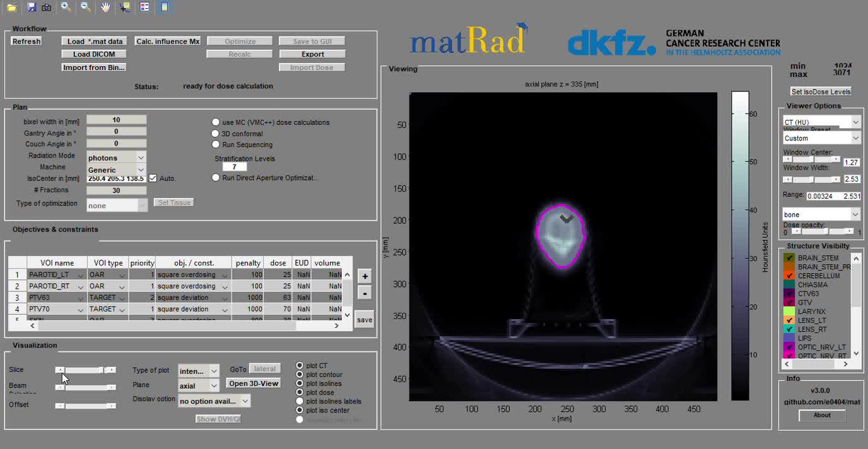Click Load *.mat data

tap(95, 42)
